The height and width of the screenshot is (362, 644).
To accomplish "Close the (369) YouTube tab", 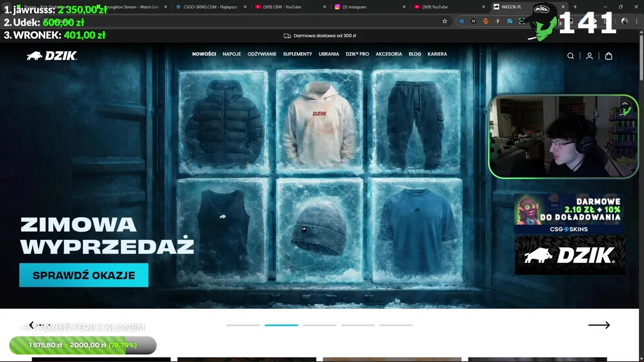I will click(x=484, y=7).
